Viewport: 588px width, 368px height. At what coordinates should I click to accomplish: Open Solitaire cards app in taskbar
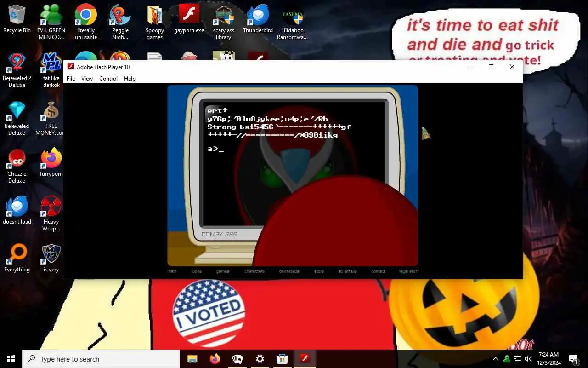pos(237,359)
